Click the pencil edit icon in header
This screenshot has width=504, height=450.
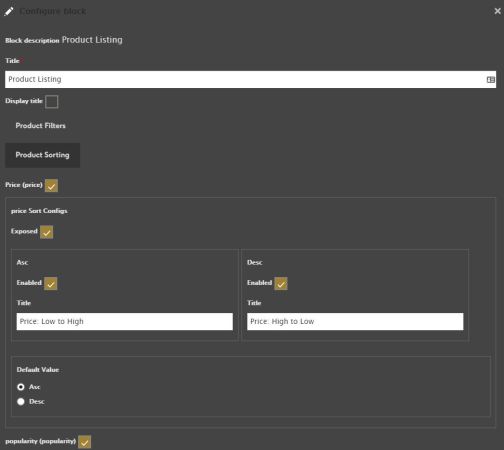click(9, 11)
